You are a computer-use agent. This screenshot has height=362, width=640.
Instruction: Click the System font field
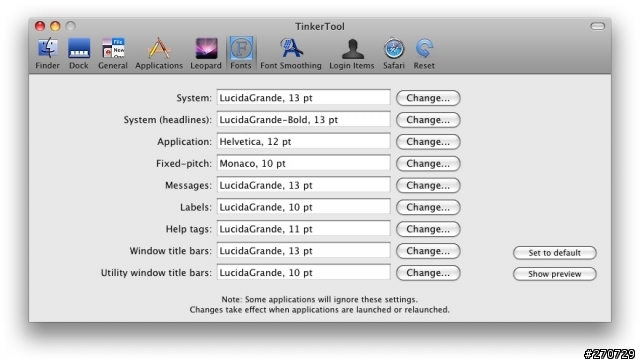[303, 98]
